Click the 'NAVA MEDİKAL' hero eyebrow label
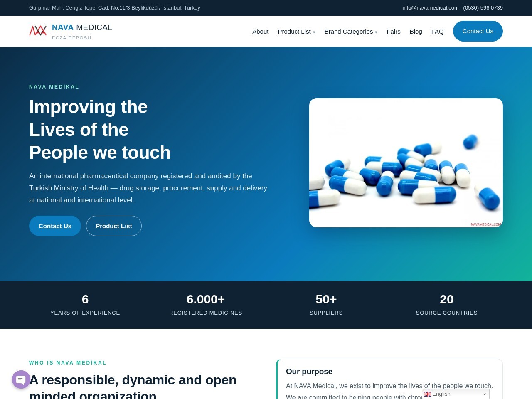 pos(54,87)
